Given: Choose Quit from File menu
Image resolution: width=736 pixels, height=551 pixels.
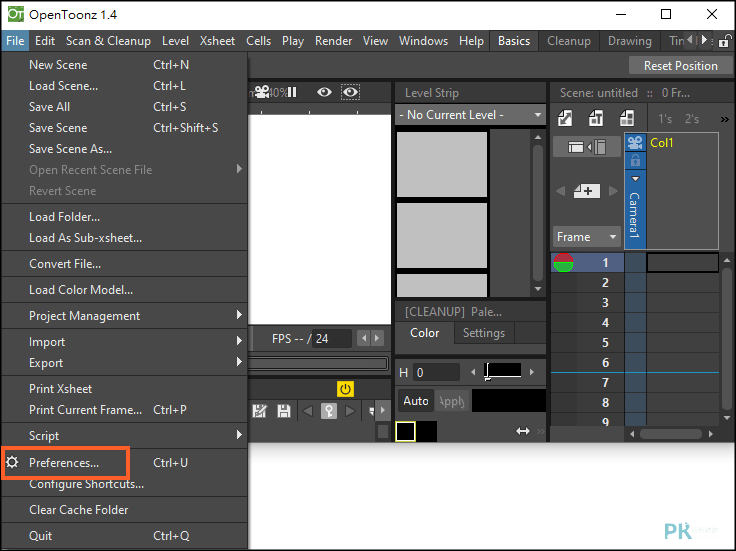Looking at the screenshot, I should [x=124, y=536].
